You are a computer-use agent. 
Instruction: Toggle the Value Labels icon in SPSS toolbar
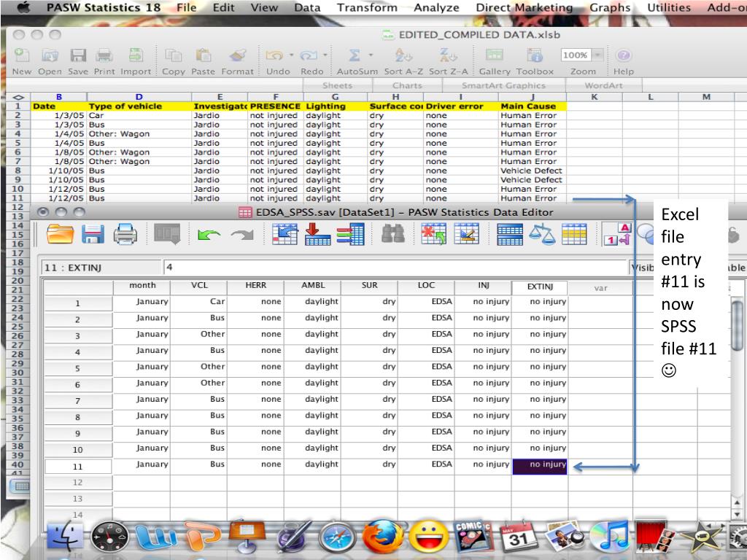click(x=617, y=234)
